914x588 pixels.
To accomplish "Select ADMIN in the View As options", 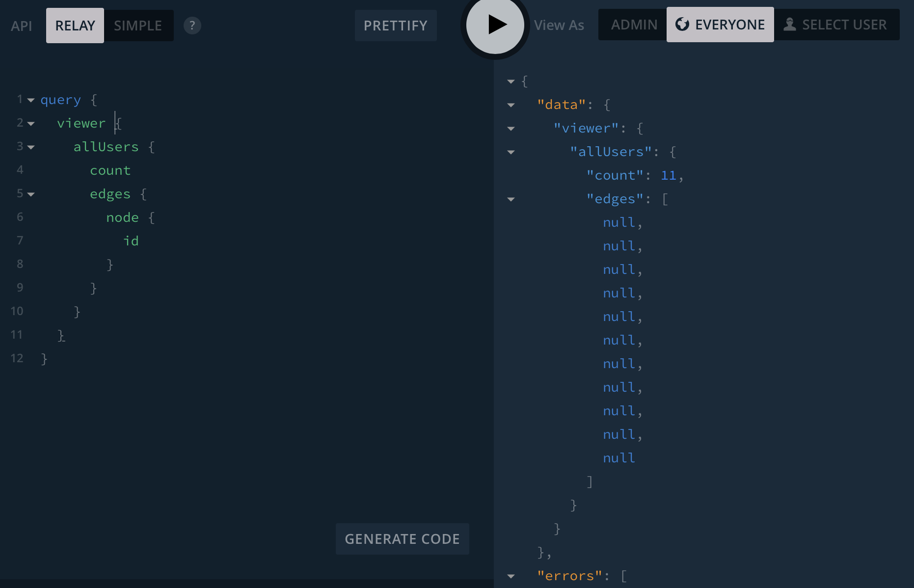I will [x=633, y=24].
